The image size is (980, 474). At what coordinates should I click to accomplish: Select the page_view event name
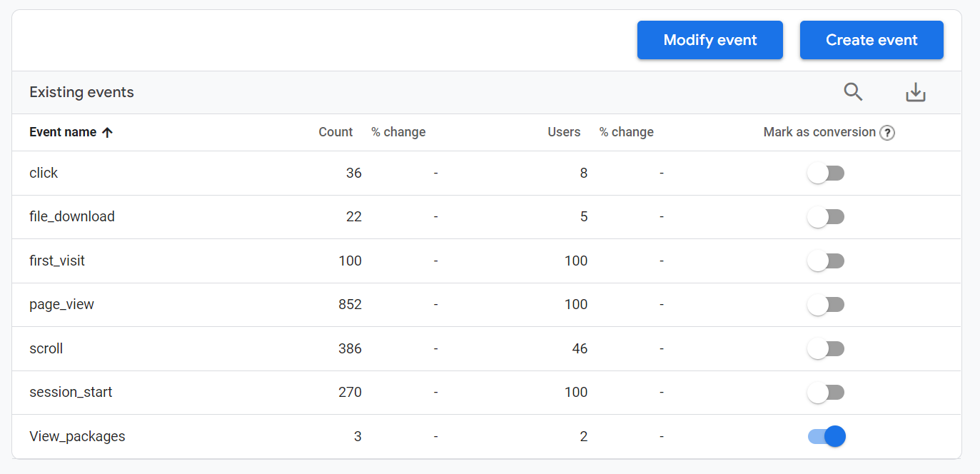click(x=61, y=305)
